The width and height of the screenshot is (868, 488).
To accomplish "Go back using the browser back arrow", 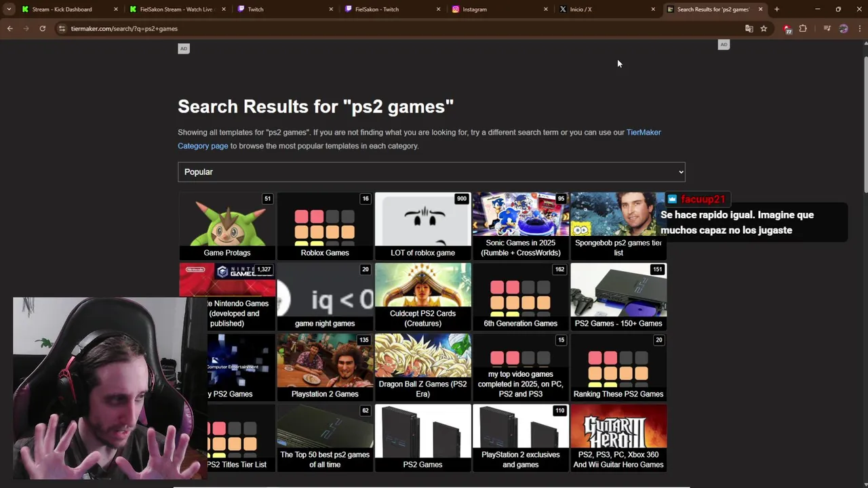I will [x=9, y=28].
